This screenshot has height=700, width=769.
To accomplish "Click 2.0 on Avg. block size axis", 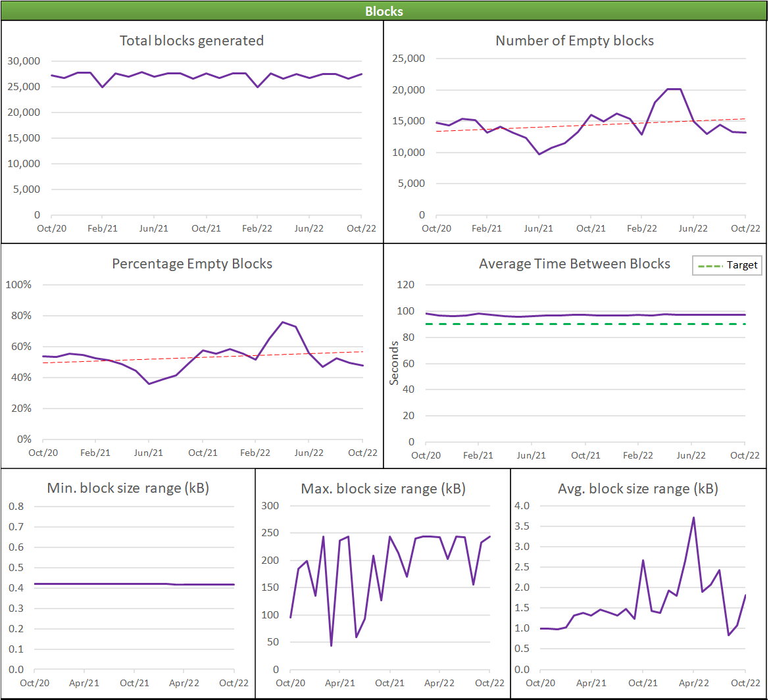I will (x=522, y=587).
